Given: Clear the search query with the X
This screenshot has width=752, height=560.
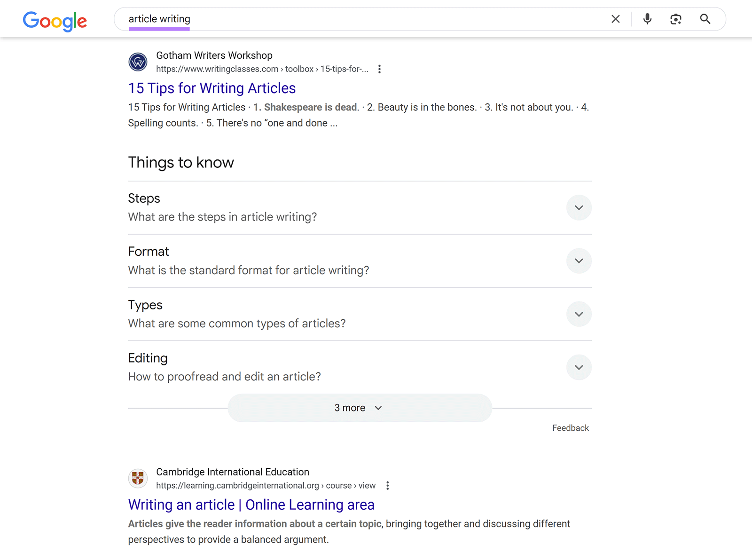Looking at the screenshot, I should tap(615, 19).
